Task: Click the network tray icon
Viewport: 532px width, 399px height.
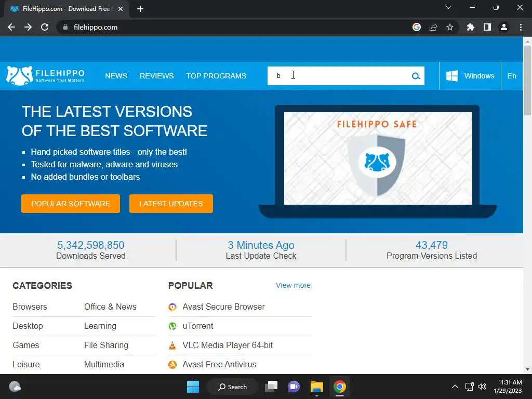Action: (470, 387)
